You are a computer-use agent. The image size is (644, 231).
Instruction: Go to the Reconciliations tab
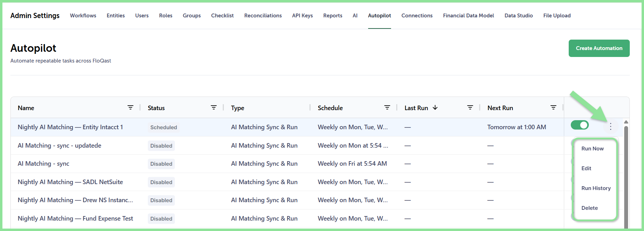coord(263,16)
